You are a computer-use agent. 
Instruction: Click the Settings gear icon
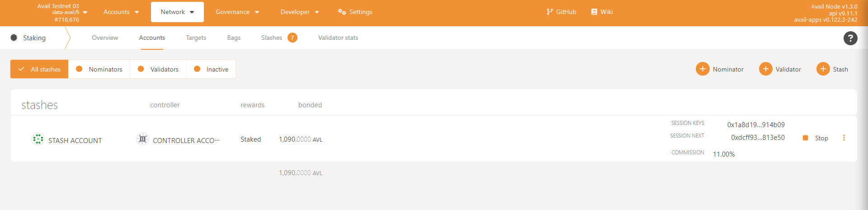[x=342, y=12]
